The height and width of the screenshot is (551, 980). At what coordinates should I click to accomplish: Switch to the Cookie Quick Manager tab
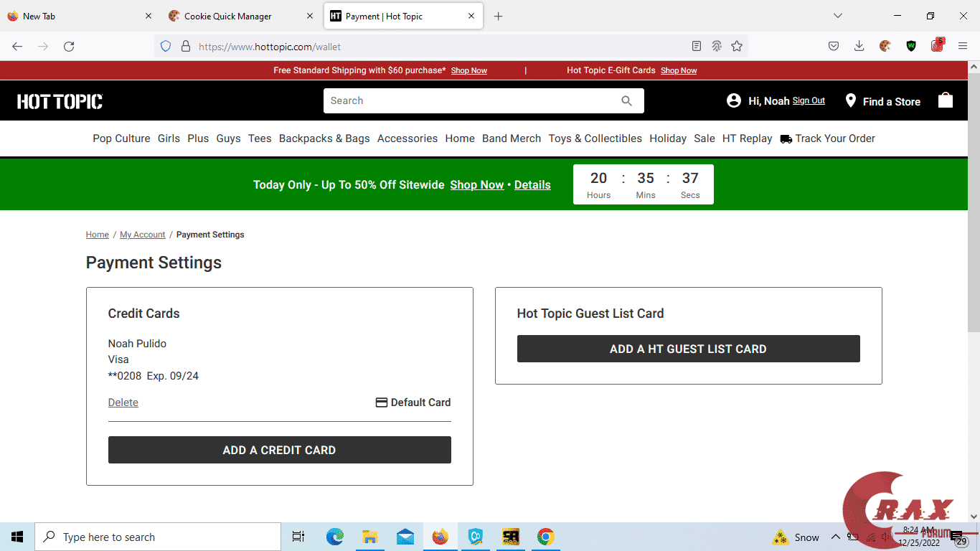coord(240,16)
